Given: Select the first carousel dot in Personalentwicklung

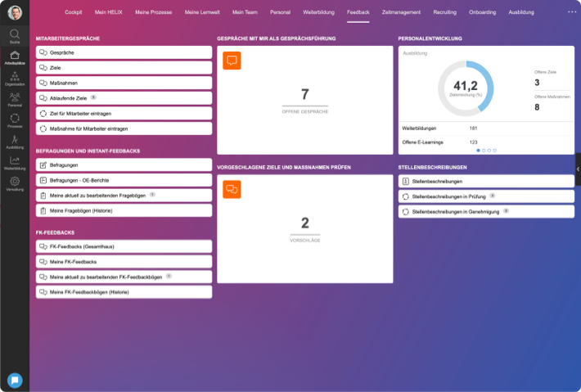Looking at the screenshot, I should tap(478, 151).
